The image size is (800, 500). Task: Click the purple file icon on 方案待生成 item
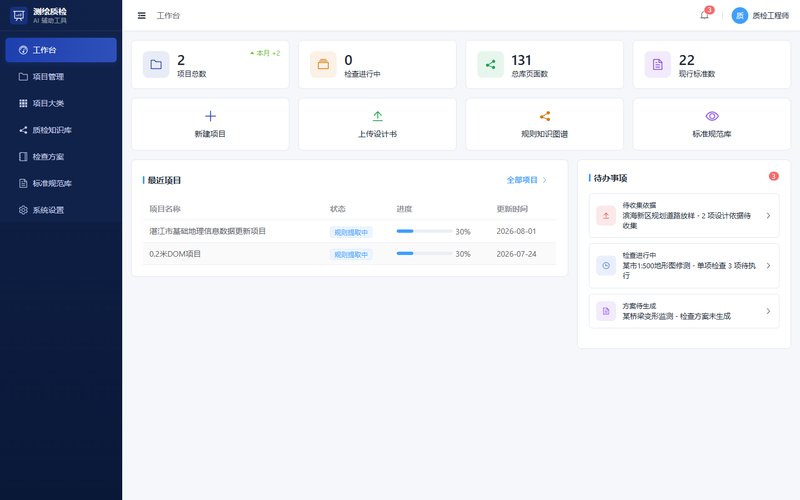point(606,311)
